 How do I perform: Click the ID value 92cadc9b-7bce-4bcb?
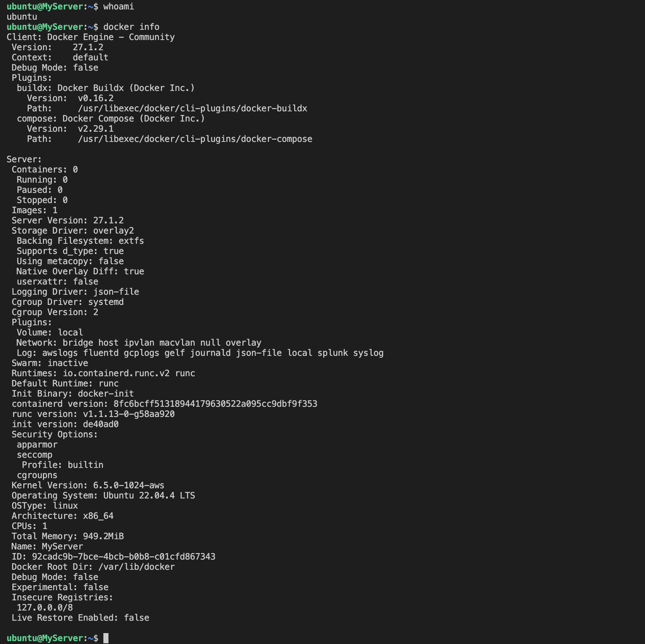coord(124,557)
